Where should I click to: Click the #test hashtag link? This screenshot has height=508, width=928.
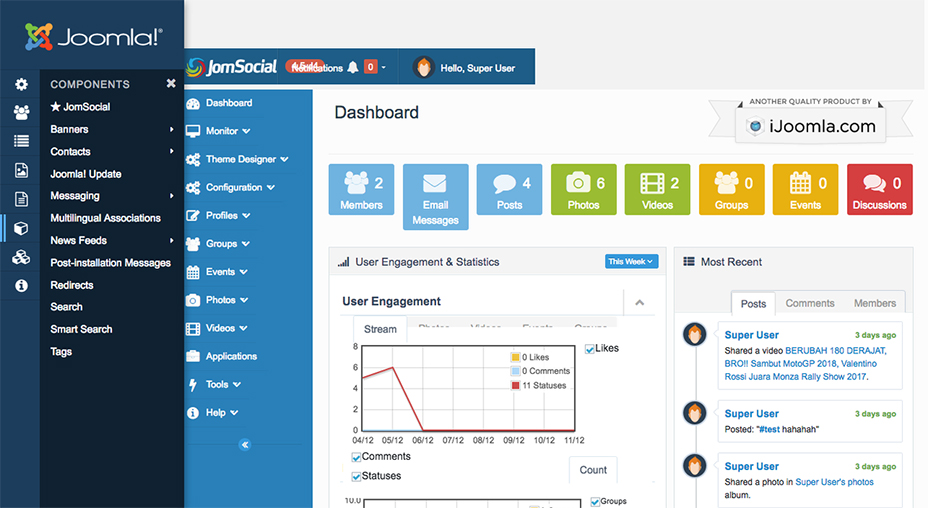[x=769, y=429]
